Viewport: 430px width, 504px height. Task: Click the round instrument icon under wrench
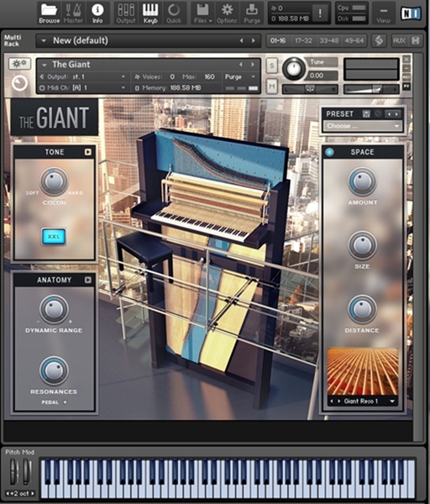coord(19,83)
